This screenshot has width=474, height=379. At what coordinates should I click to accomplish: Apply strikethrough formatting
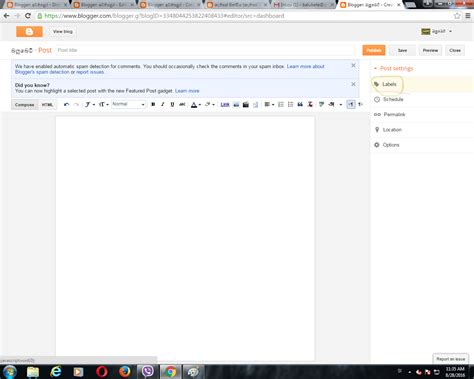pos(182,104)
